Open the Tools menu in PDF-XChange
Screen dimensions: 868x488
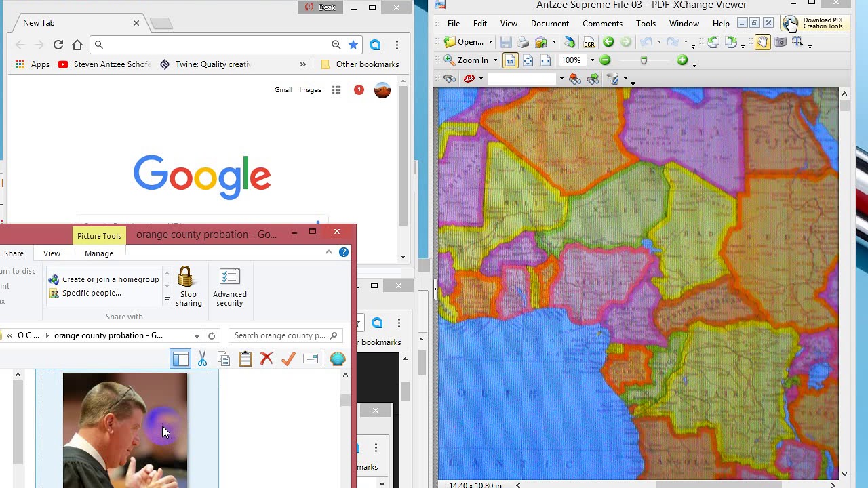(x=646, y=24)
